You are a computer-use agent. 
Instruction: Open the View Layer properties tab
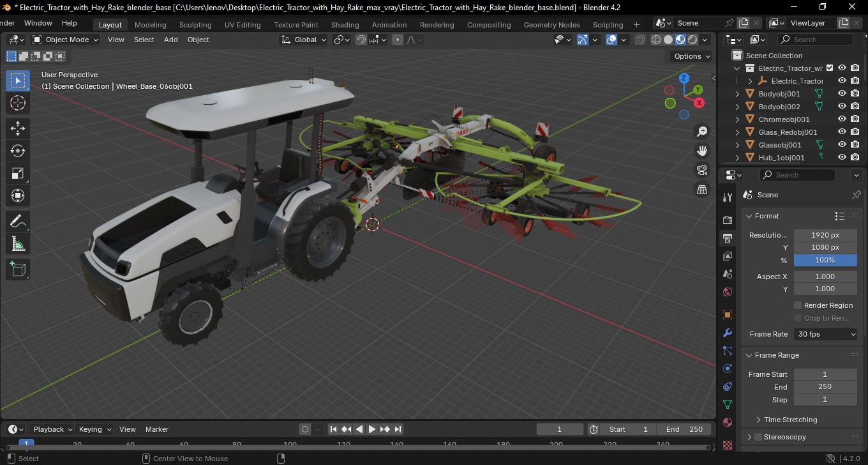pyautogui.click(x=727, y=256)
